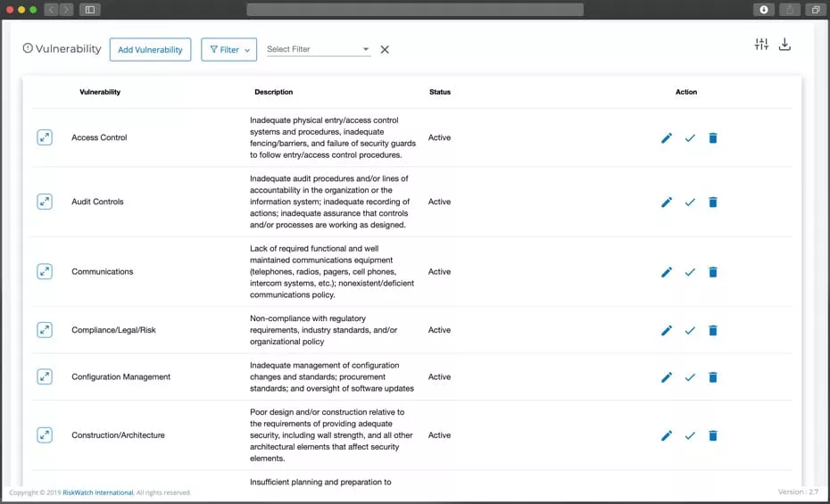Download the vulnerability list

pyautogui.click(x=784, y=45)
